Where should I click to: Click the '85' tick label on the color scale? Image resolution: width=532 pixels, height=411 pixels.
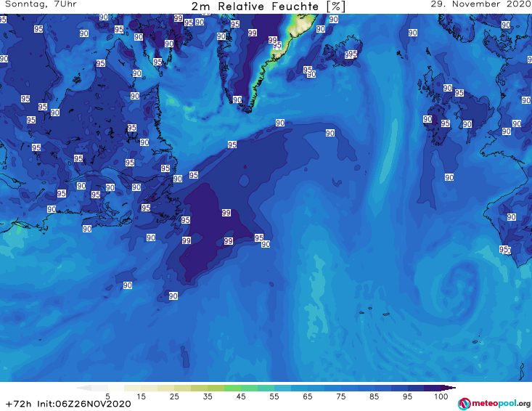(374, 396)
